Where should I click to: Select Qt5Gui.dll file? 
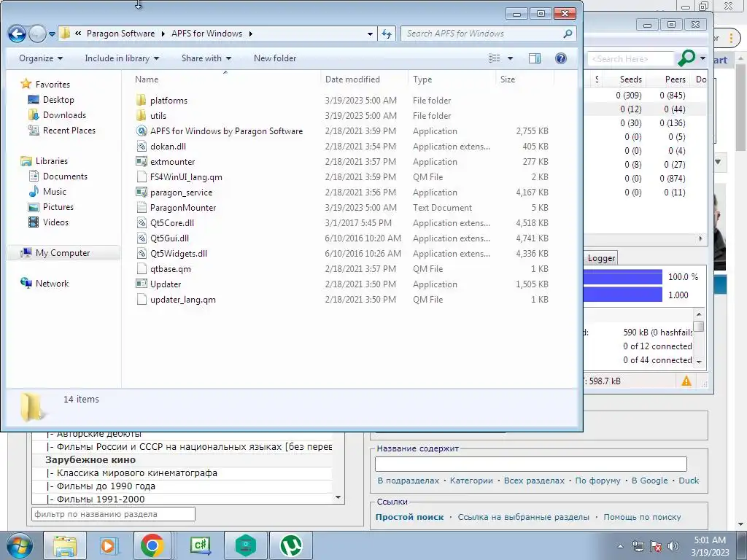(x=169, y=238)
